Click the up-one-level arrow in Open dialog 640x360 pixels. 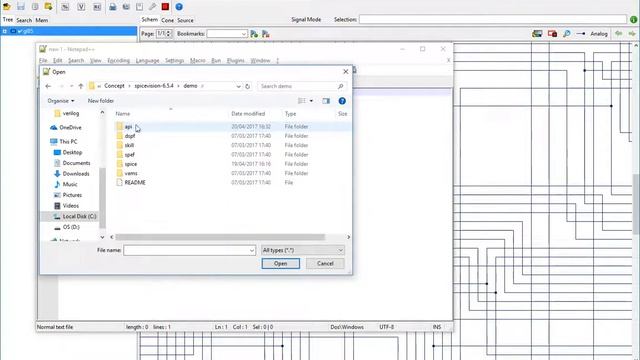coord(81,86)
